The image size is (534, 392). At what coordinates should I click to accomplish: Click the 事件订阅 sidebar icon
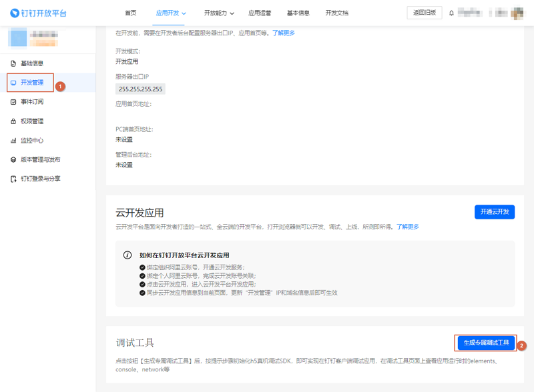point(13,102)
